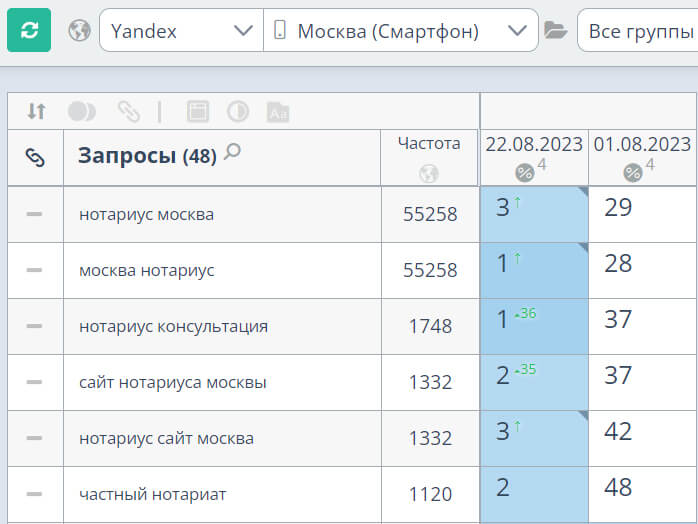
Task: Click position 2 cell with +35 change
Action: [x=534, y=382]
